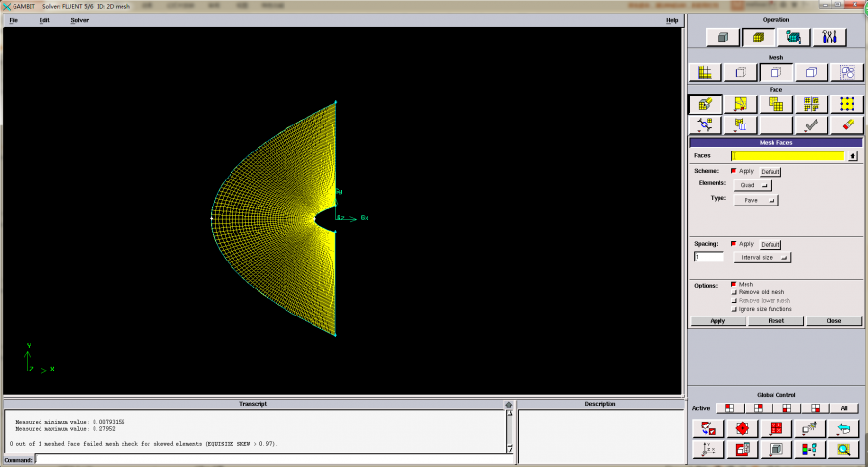Open the Solver menu
This screenshot has height=467, width=868.
(x=80, y=20)
